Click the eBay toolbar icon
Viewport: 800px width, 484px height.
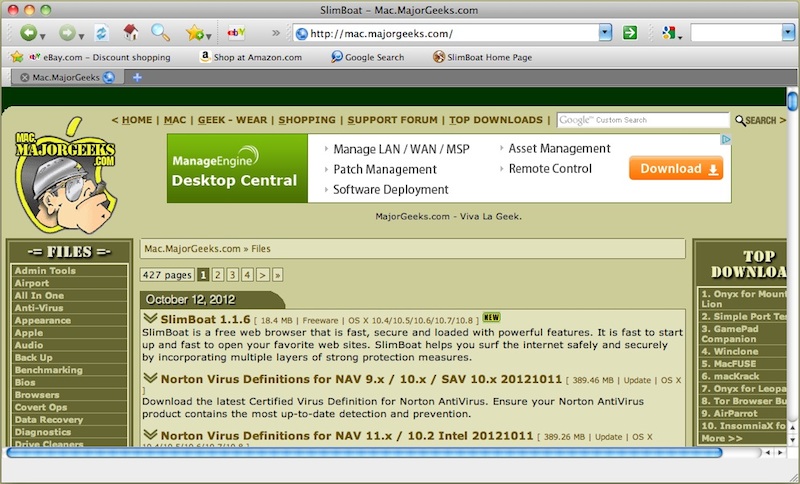point(237,33)
